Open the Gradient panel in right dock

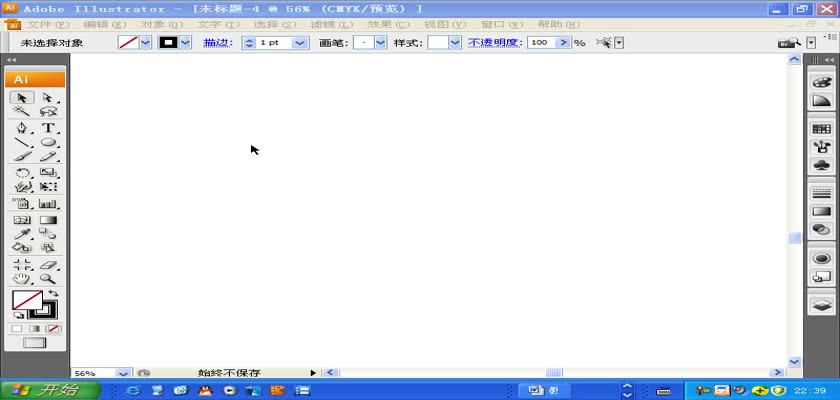point(821,212)
